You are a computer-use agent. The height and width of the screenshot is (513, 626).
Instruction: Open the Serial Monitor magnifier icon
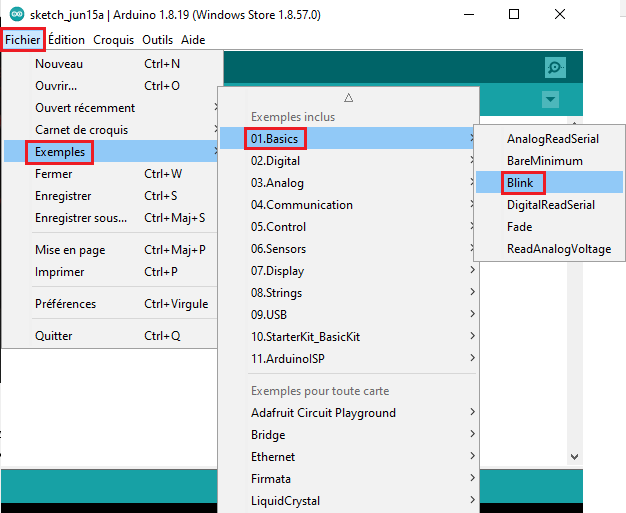click(x=555, y=67)
